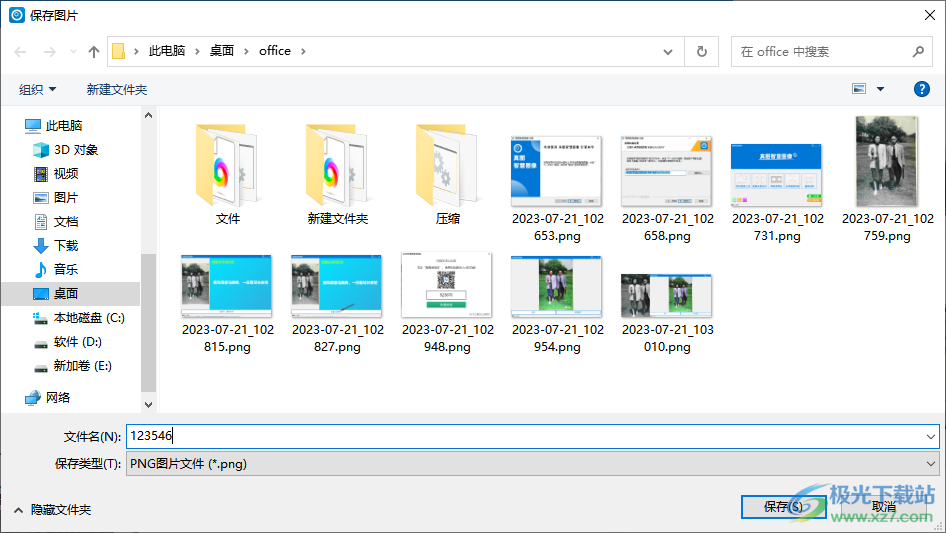This screenshot has width=946, height=533.
Task: Click the view mode icon in toolbar
Action: pyautogui.click(x=859, y=89)
